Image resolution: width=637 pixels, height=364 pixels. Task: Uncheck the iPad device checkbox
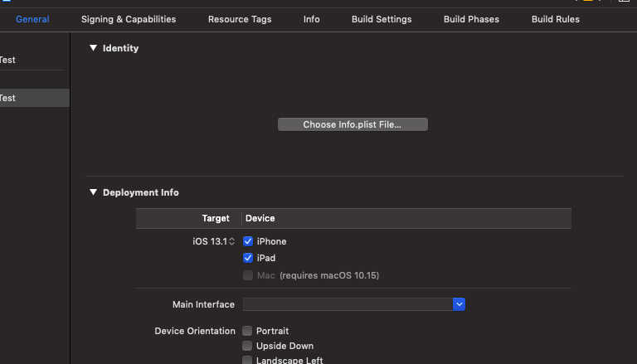tap(248, 258)
